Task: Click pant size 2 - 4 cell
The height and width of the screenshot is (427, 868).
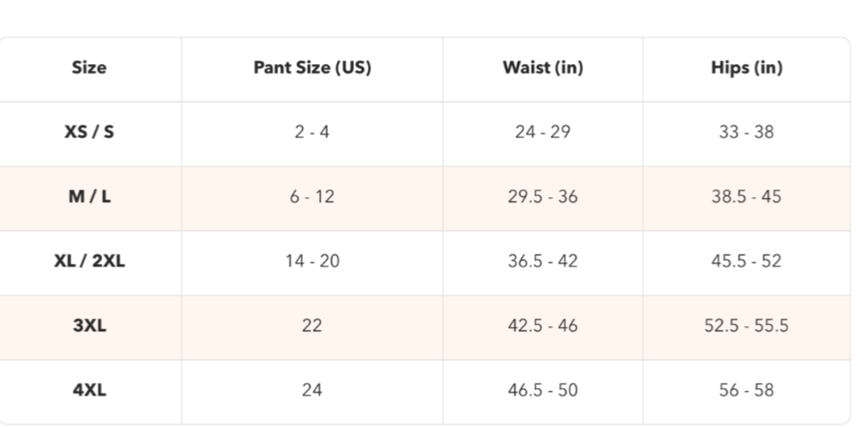Action: 312,132
